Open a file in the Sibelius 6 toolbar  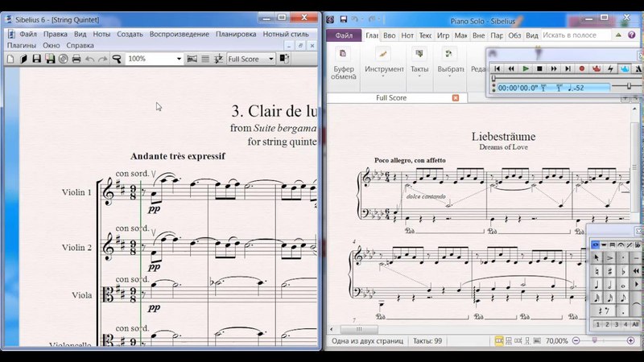pyautogui.click(x=23, y=59)
